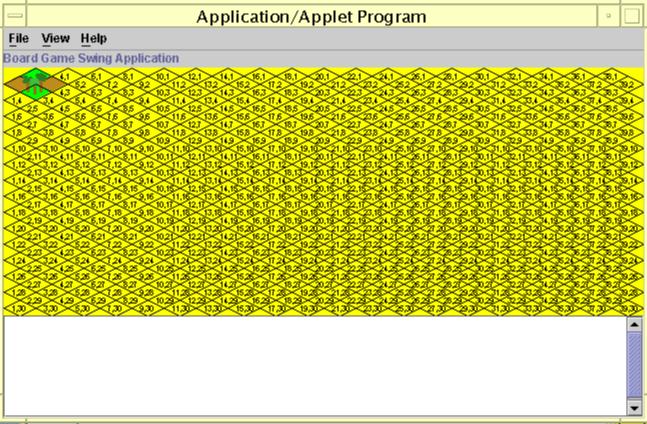
Task: Click the scrollbar down arrow
Action: coord(634,408)
